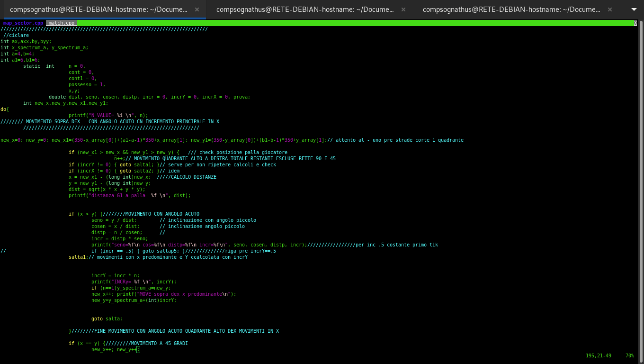Click the 'cosen = x / dist;' line

[x=116, y=226]
